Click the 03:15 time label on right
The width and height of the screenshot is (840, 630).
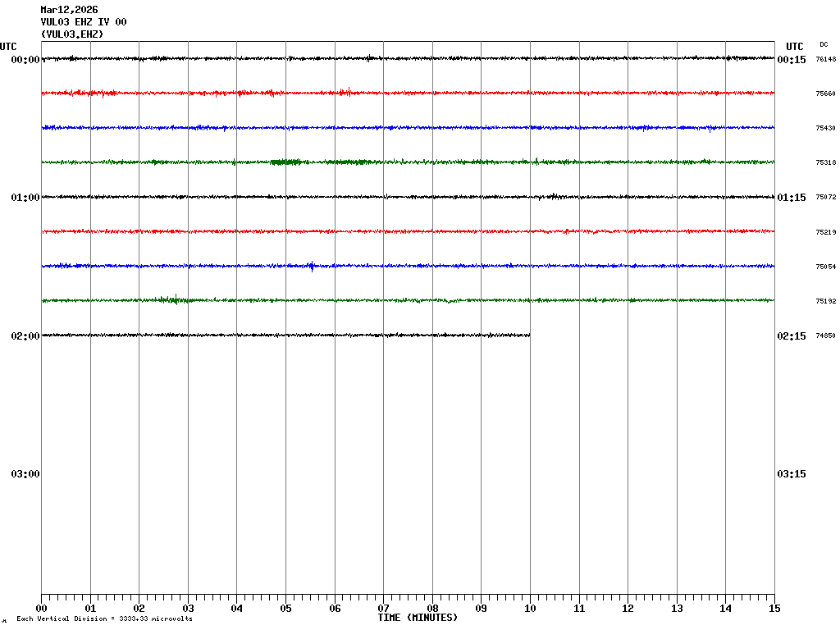coord(792,474)
